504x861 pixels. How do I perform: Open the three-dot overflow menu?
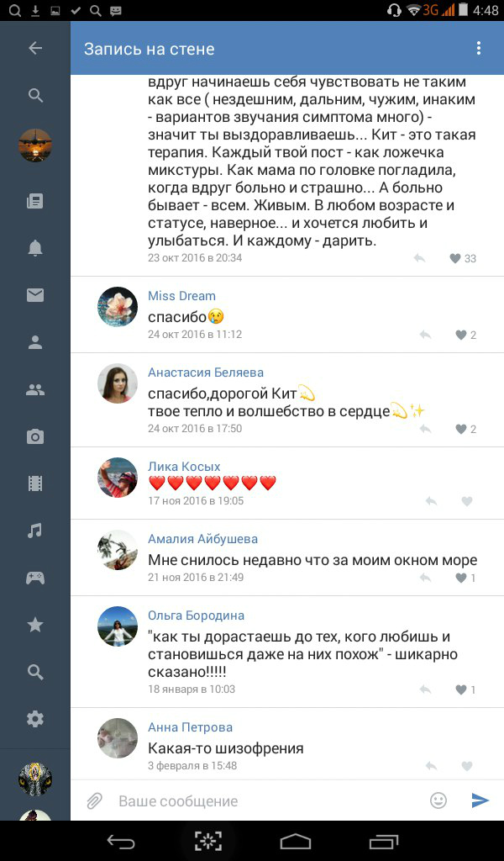pos(478,48)
